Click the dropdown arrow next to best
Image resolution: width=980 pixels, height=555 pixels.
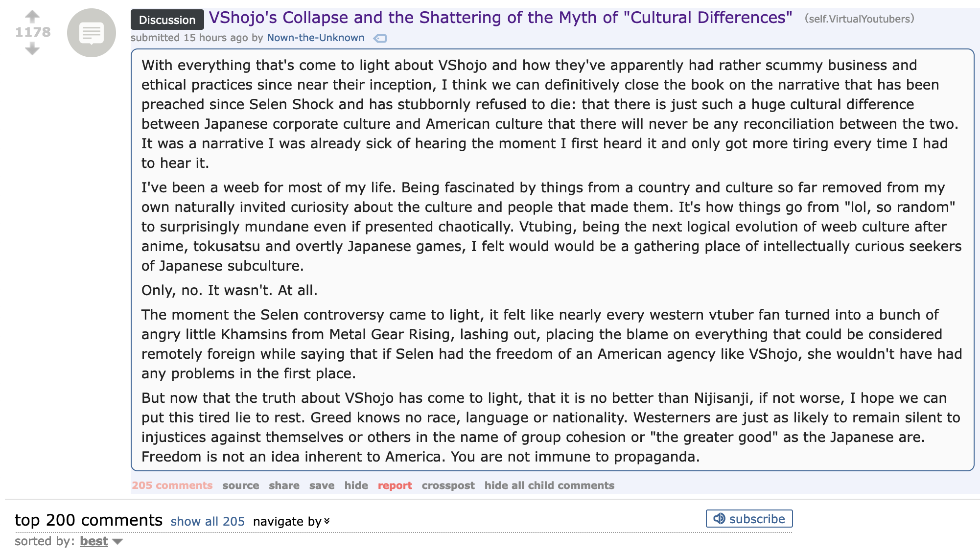click(x=117, y=542)
